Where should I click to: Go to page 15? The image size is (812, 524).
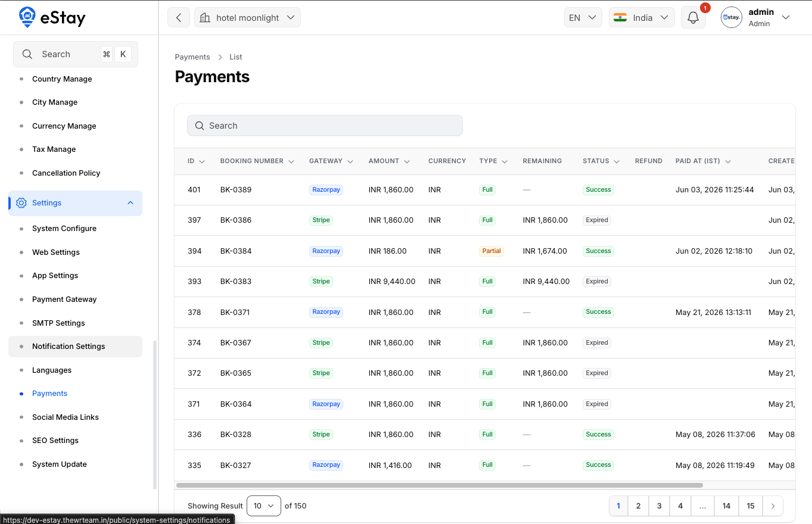pos(751,506)
